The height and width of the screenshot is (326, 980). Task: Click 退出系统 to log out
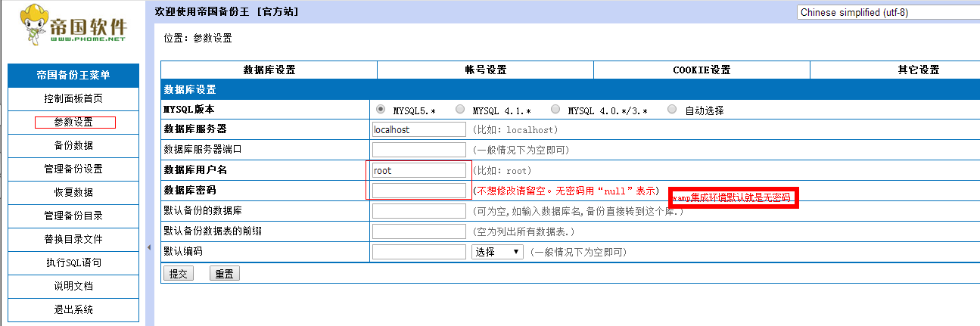pos(73,309)
